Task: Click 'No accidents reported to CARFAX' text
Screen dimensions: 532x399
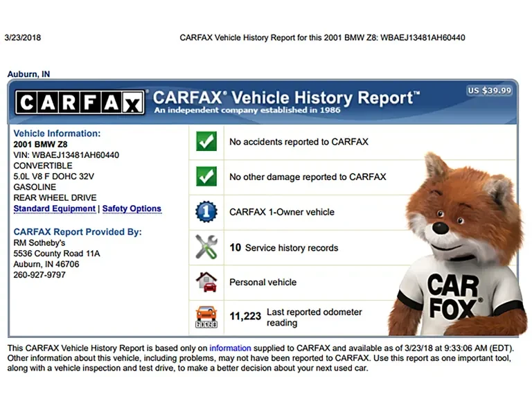Action: tap(299, 142)
